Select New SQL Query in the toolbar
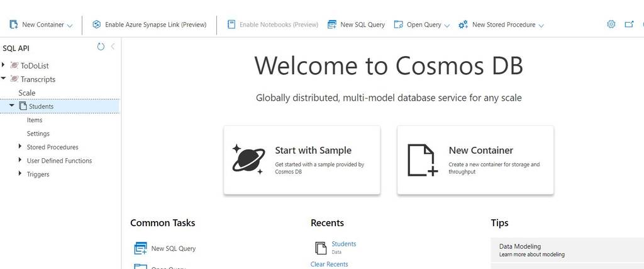 (x=363, y=25)
